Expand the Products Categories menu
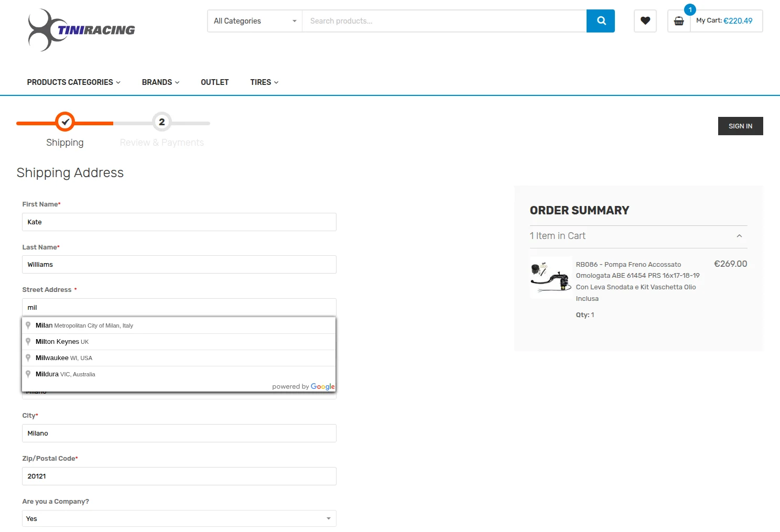The width and height of the screenshot is (780, 532). pos(74,82)
